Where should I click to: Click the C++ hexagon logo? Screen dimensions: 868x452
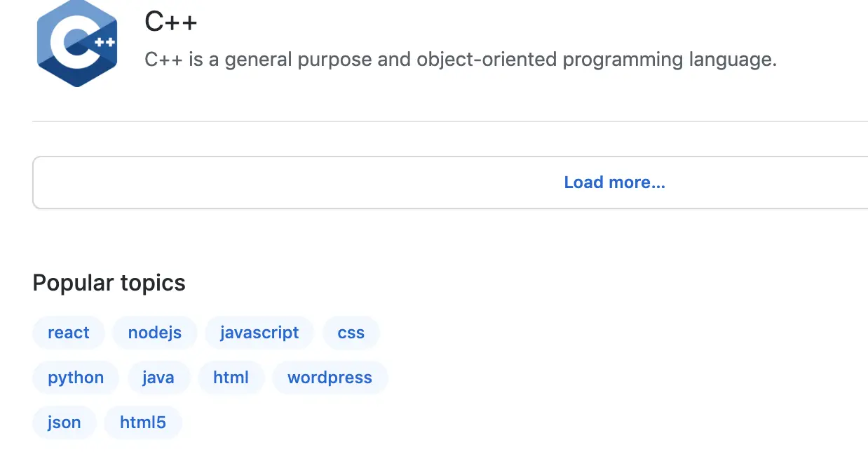(x=76, y=44)
